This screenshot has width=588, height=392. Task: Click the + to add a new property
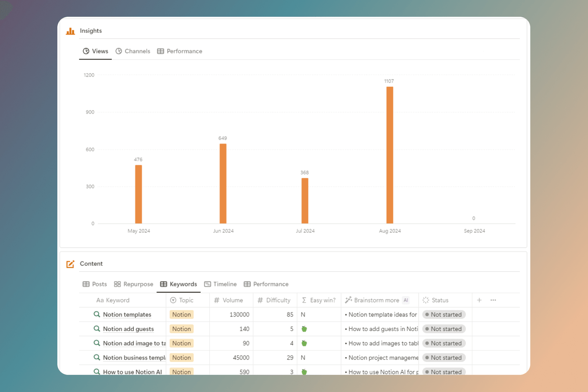pyautogui.click(x=479, y=300)
